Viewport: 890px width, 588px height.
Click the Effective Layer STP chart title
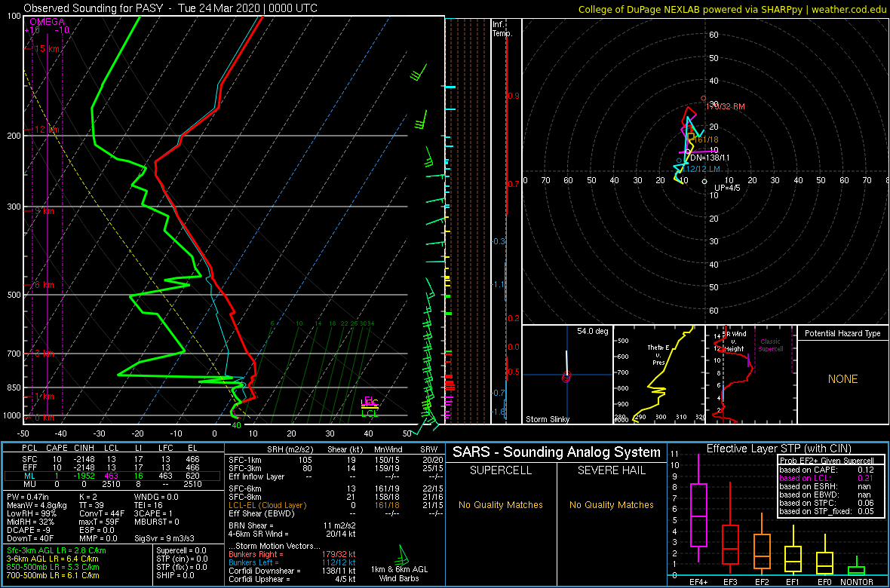pyautogui.click(x=778, y=449)
